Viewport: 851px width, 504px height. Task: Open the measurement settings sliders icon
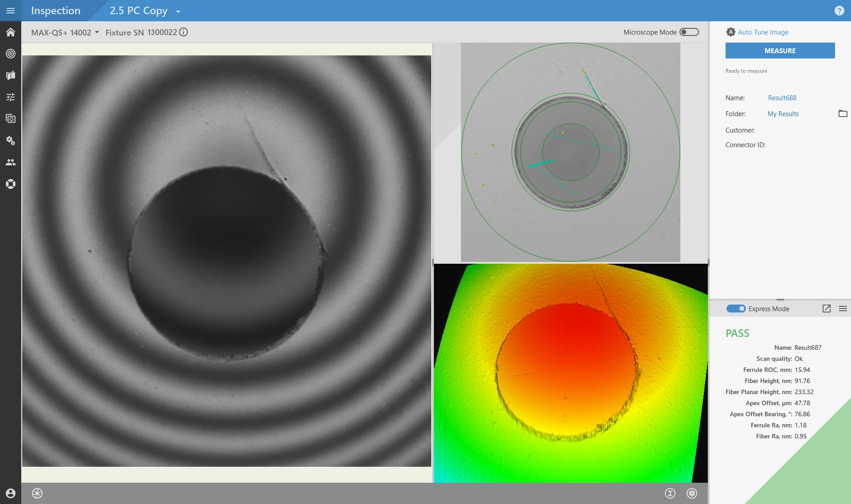coord(11,97)
